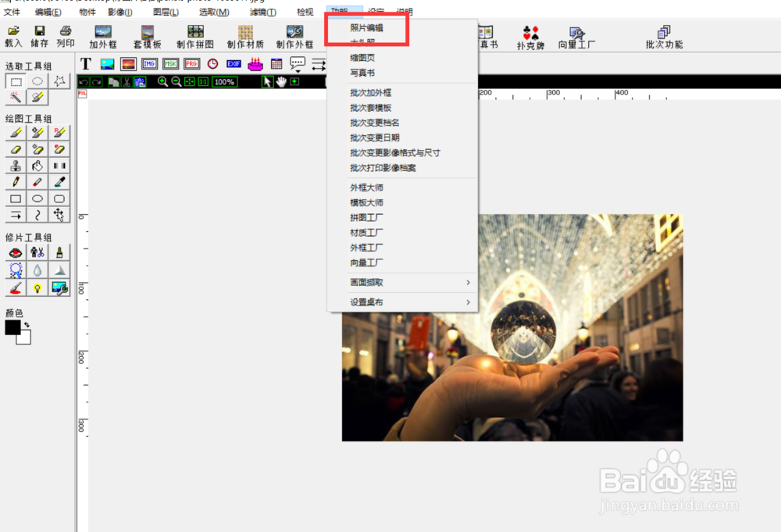Activate the arrow pointer mode
The image size is (781, 532).
pos(267,82)
